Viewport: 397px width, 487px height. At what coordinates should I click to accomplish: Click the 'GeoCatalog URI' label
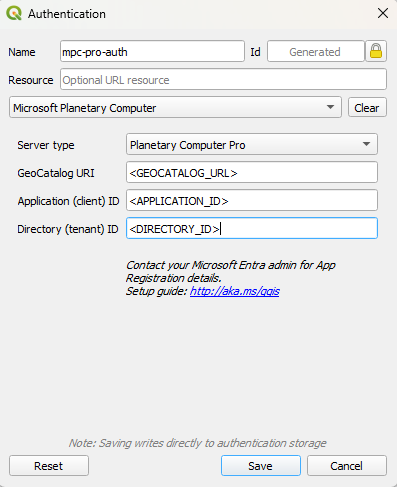point(56,173)
